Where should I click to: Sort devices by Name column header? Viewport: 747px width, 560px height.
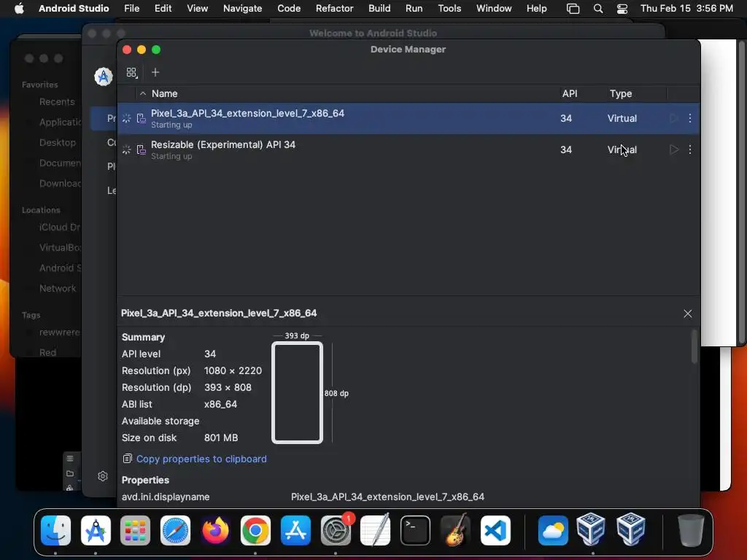164,93
